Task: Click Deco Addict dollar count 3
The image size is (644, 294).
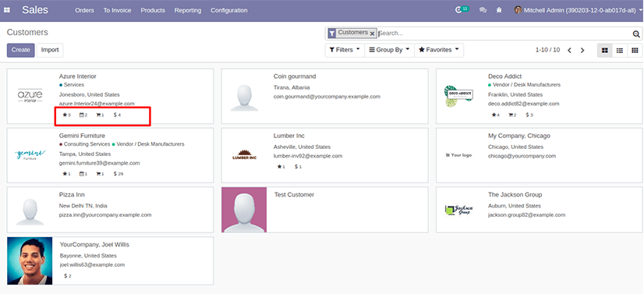Action: click(529, 115)
